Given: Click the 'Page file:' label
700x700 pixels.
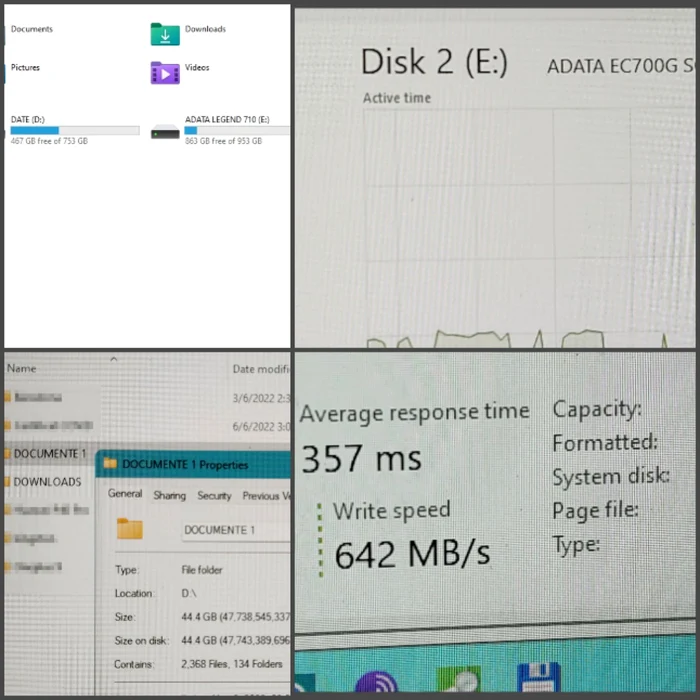Looking at the screenshot, I should point(595,511).
